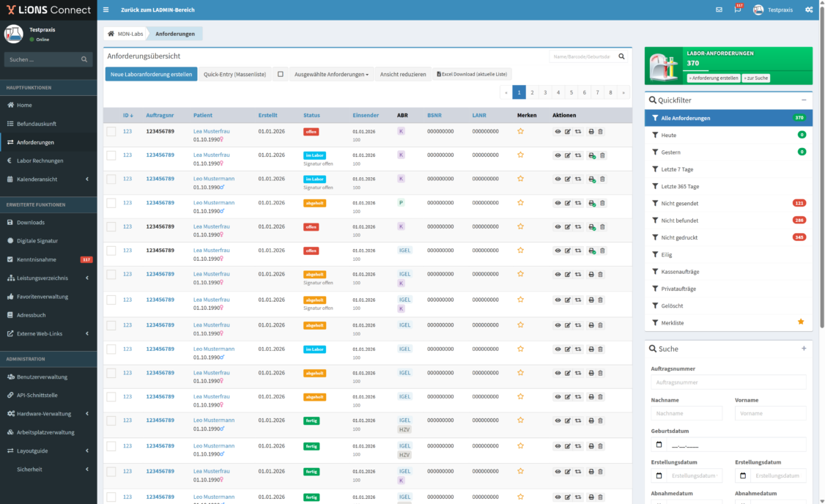825x504 pixels.
Task: Click the Auftragsnummer search input field
Action: pos(728,382)
